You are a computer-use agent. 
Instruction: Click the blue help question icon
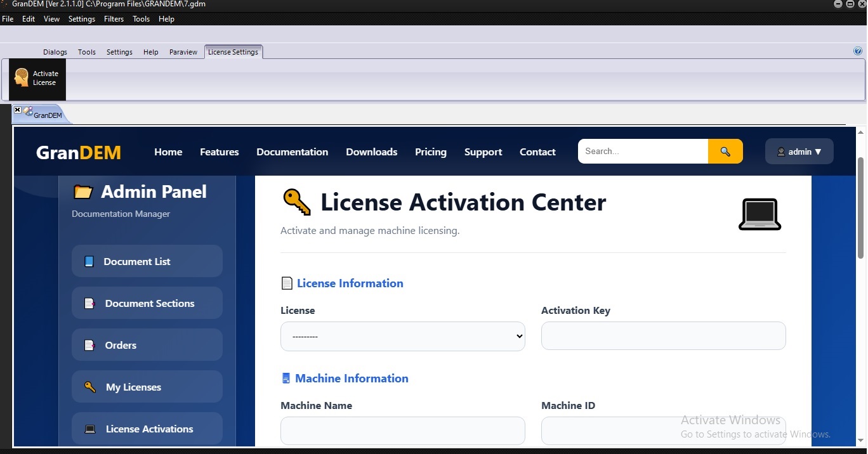click(858, 51)
